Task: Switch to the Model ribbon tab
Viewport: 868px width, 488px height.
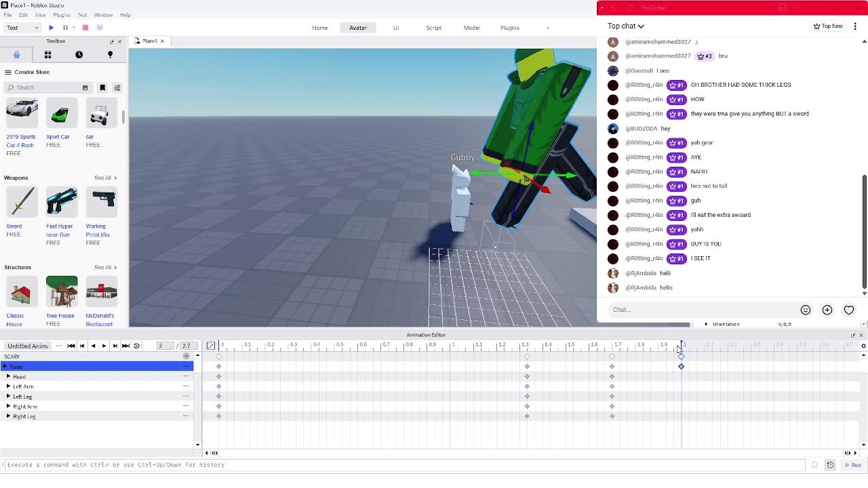Action: tap(472, 28)
